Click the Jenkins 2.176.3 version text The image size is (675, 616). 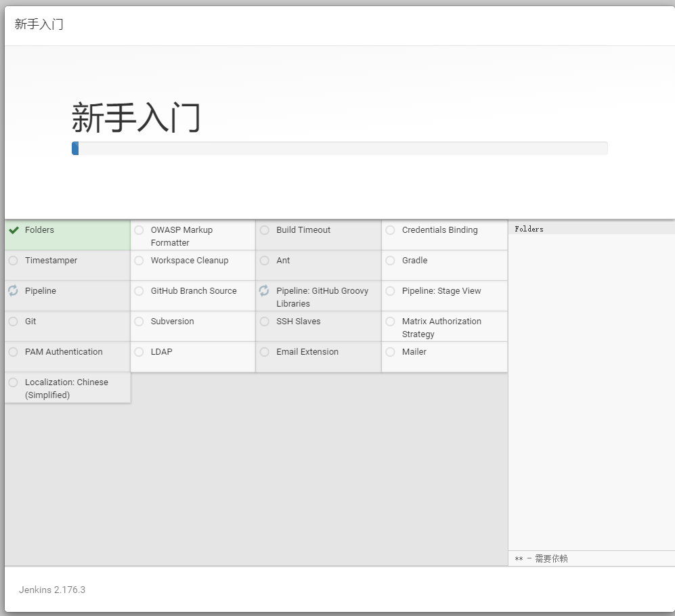tap(52, 590)
